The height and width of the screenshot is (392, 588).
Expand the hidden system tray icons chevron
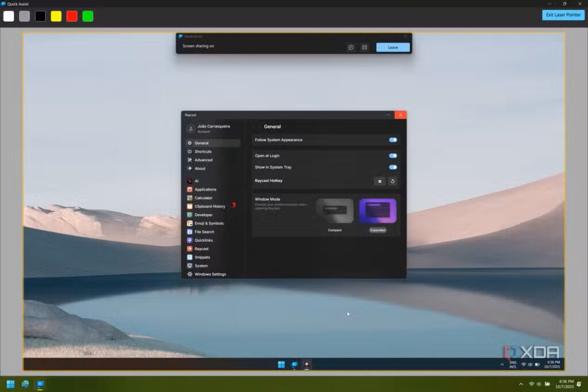click(x=521, y=384)
